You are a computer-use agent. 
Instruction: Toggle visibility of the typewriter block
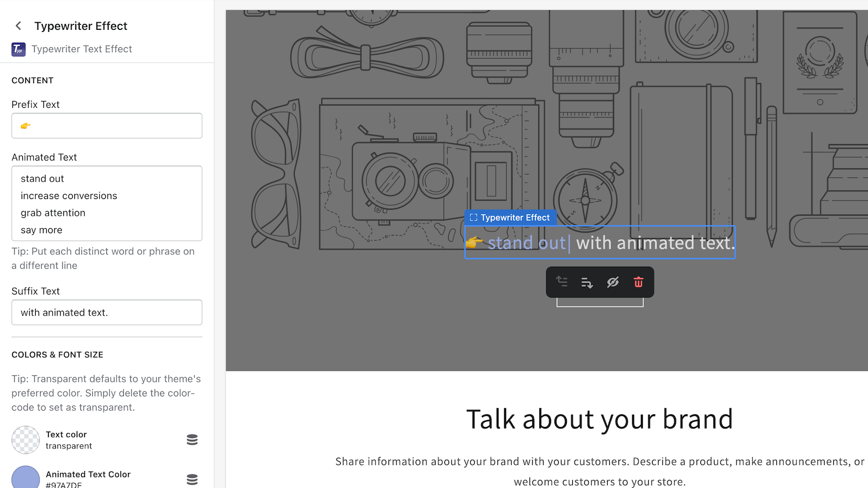point(612,282)
